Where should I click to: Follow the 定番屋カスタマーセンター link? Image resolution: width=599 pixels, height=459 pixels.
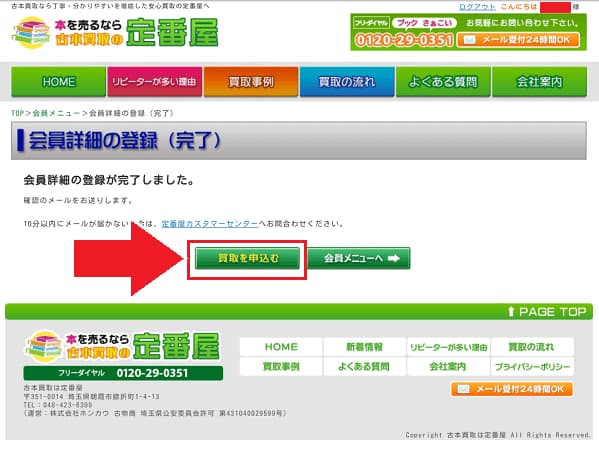click(210, 224)
